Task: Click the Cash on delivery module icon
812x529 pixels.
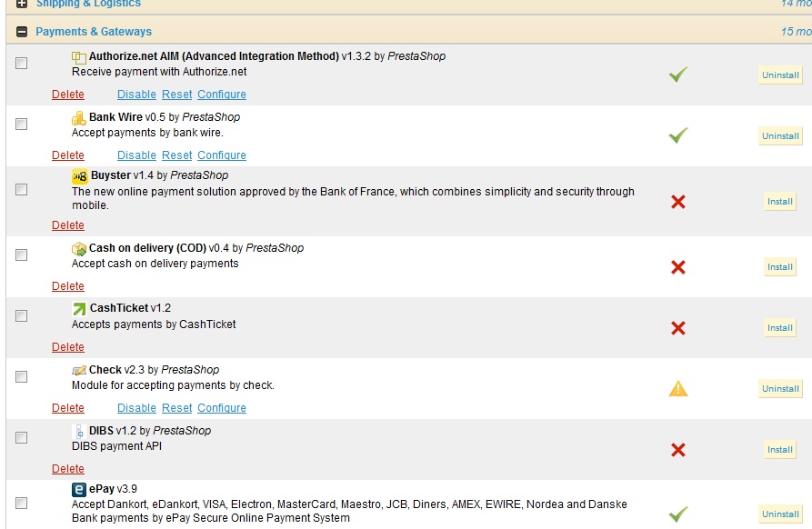Action: tap(79, 249)
